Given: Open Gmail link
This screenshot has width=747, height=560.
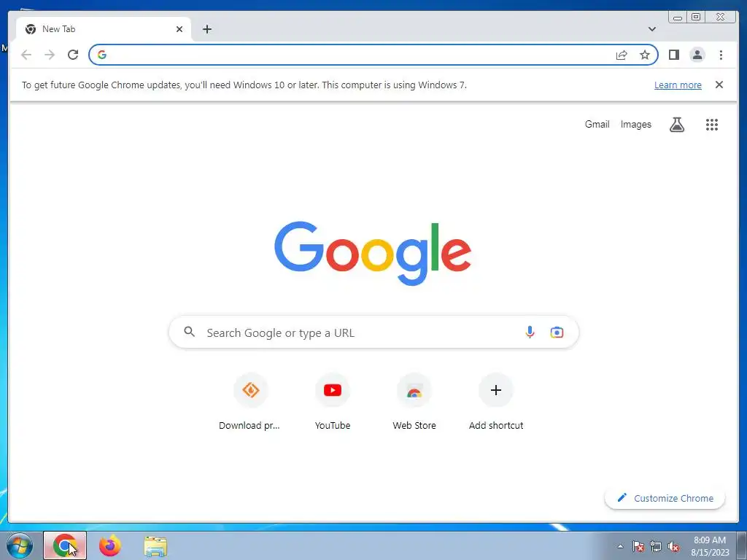Looking at the screenshot, I should click(x=597, y=124).
